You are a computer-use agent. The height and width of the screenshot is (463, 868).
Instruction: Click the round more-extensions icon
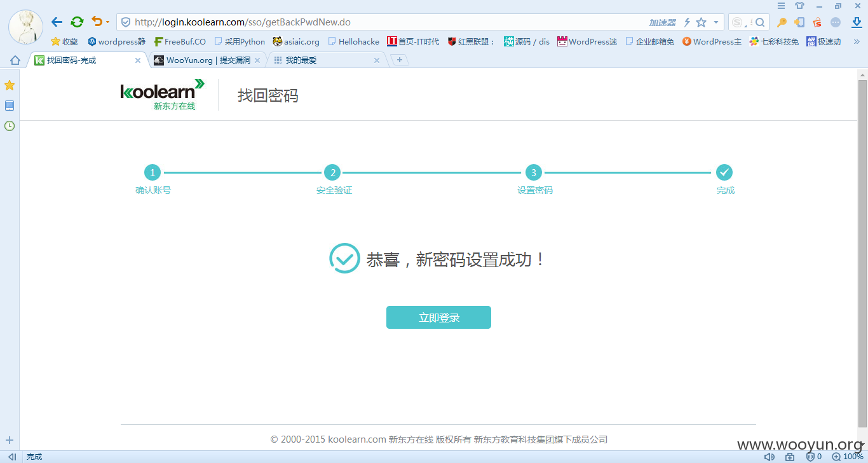[836, 22]
